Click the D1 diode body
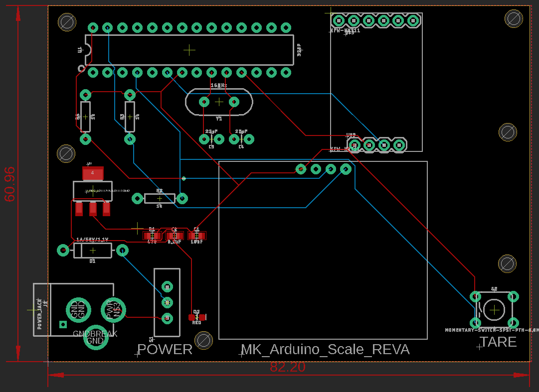Screen dimensions: 539x392 [x=92, y=250]
